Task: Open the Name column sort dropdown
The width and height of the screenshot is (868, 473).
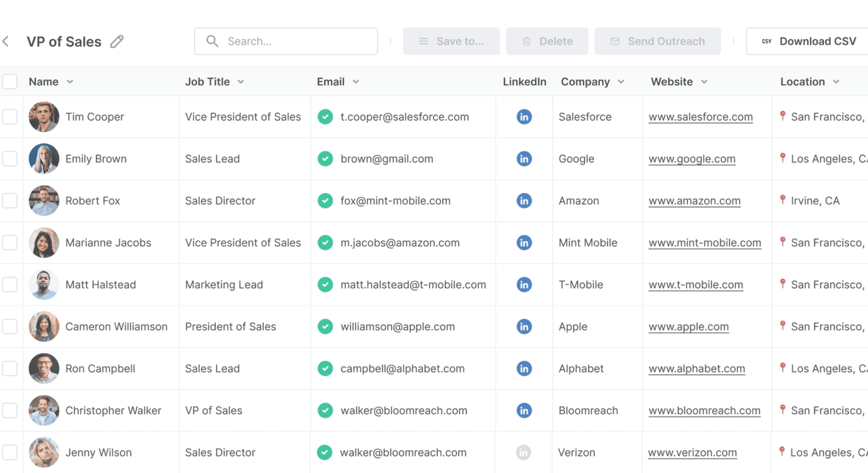Action: click(x=70, y=82)
